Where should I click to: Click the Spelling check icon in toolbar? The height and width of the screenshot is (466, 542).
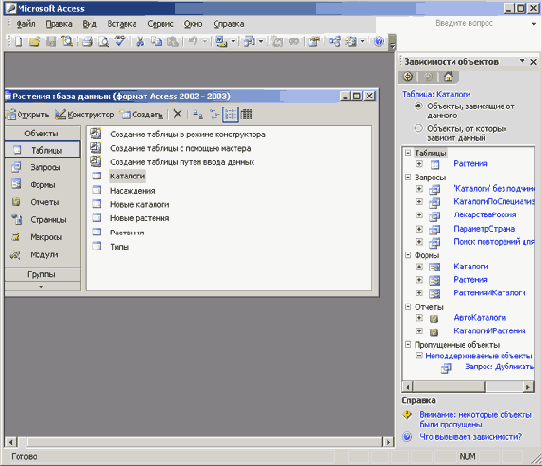click(120, 41)
